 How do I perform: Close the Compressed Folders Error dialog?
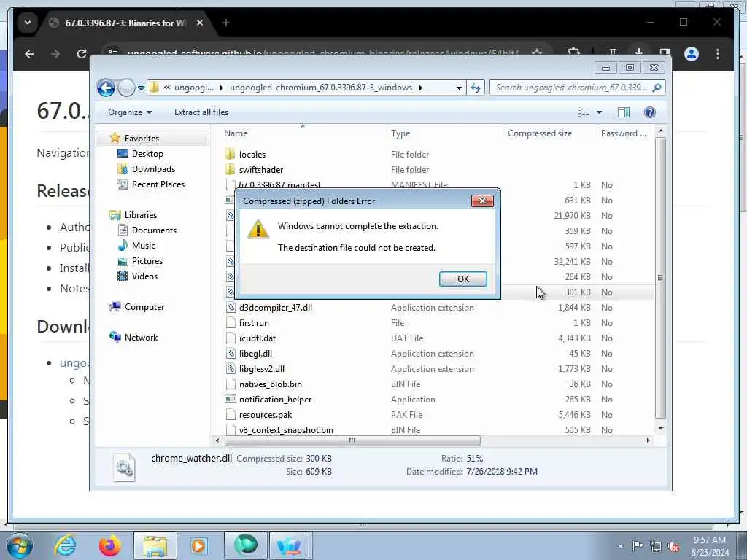(x=482, y=201)
